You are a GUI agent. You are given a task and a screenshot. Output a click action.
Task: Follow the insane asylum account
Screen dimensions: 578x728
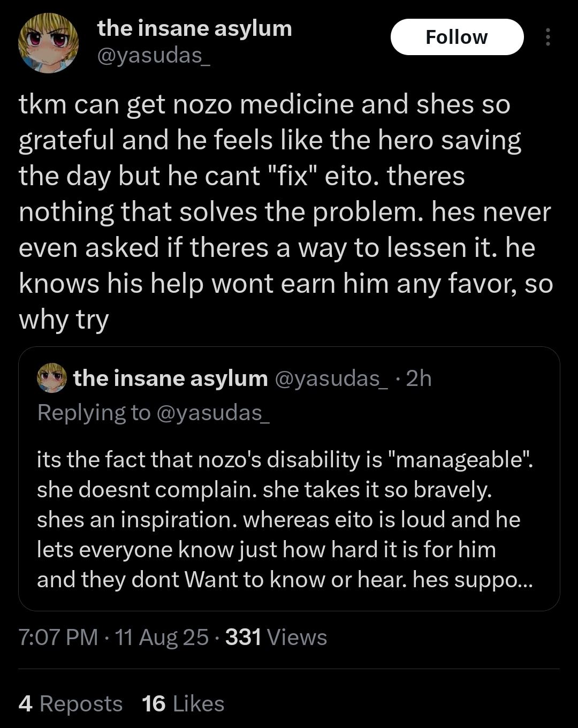point(457,37)
